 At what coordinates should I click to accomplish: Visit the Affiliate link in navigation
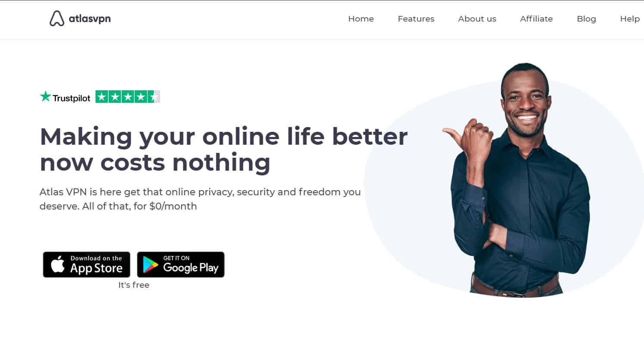tap(536, 19)
